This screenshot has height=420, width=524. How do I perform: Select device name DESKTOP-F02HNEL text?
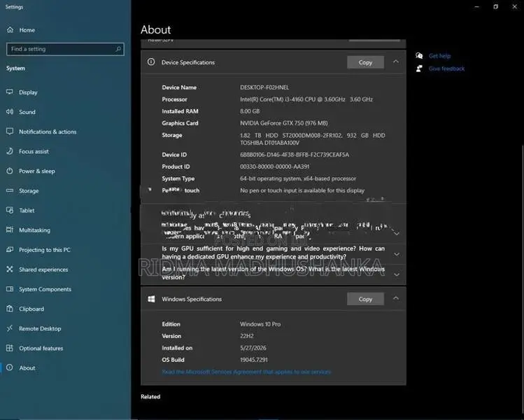tap(264, 87)
